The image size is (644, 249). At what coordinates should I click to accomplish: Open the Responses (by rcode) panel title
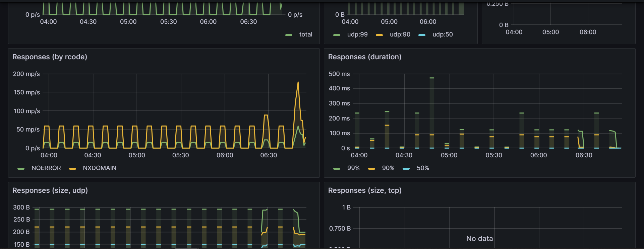point(50,57)
